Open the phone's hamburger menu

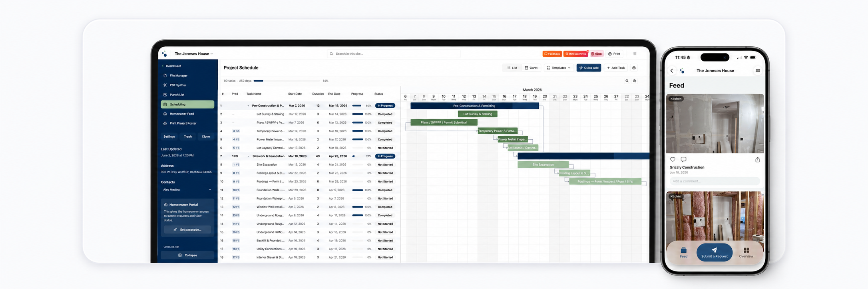pyautogui.click(x=757, y=71)
